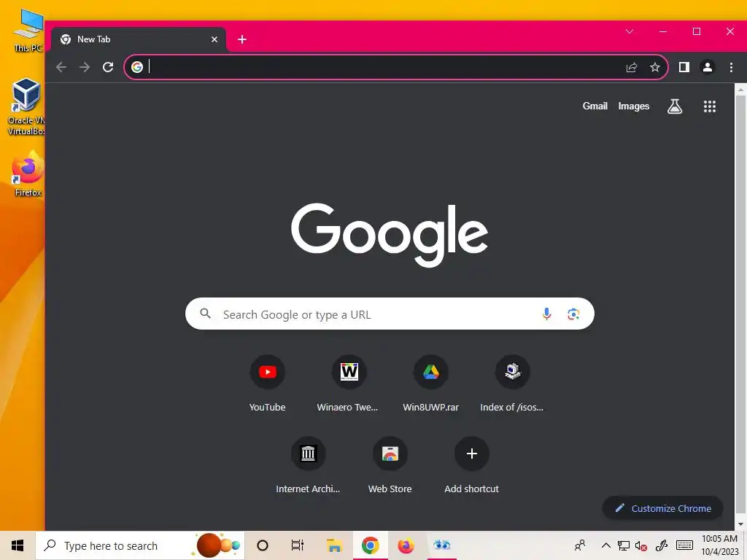
Task: Open the Google apps grid
Action: (x=710, y=106)
